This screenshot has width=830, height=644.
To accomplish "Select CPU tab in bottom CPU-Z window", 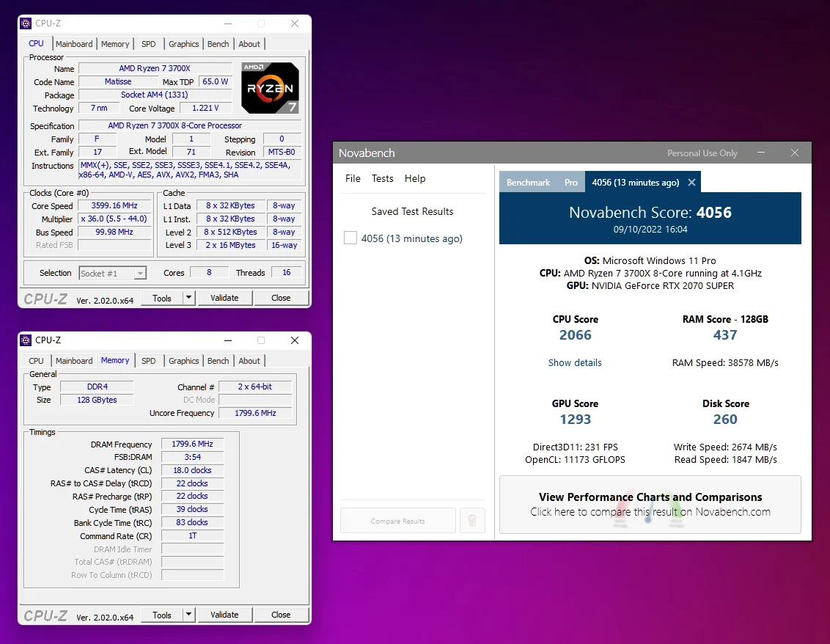I will [36, 361].
